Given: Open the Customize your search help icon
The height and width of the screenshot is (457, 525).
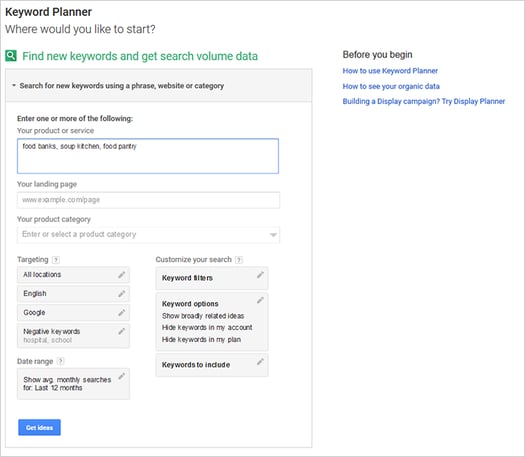Looking at the screenshot, I should point(239,260).
